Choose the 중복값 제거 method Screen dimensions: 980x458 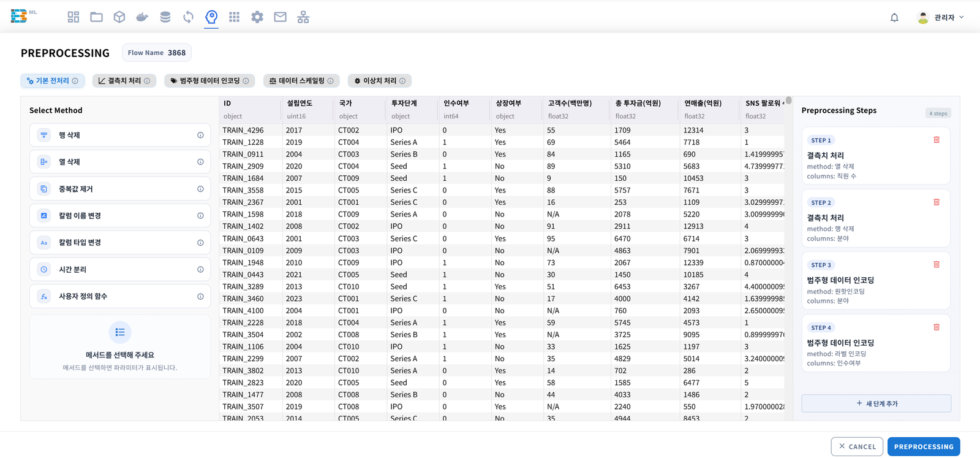click(x=120, y=189)
